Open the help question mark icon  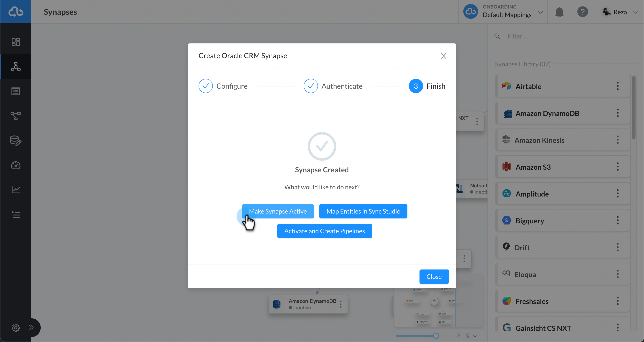(x=583, y=12)
